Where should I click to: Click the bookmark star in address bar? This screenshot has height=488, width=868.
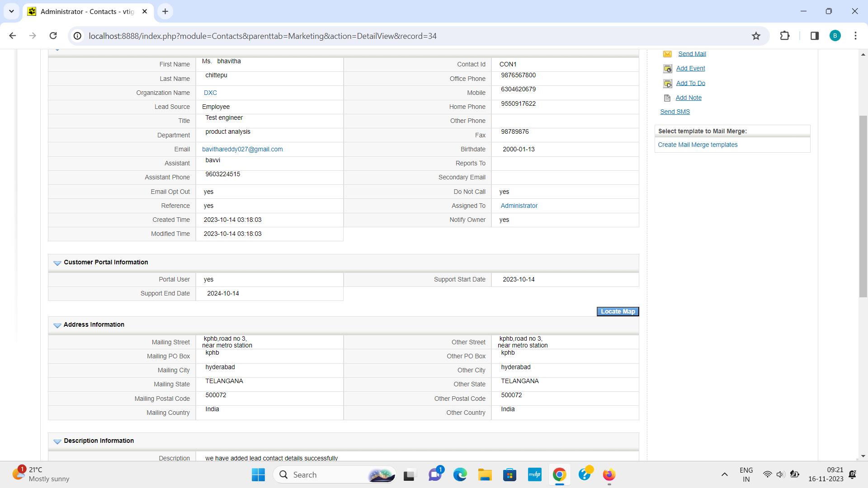click(x=755, y=36)
